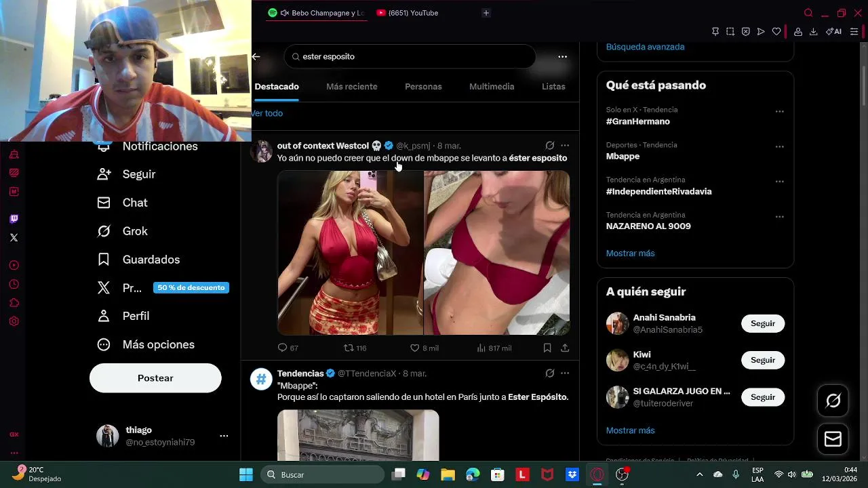The width and height of the screenshot is (868, 488).
Task: Take a snapshot with the toolbar capture icon
Action: [x=730, y=31]
